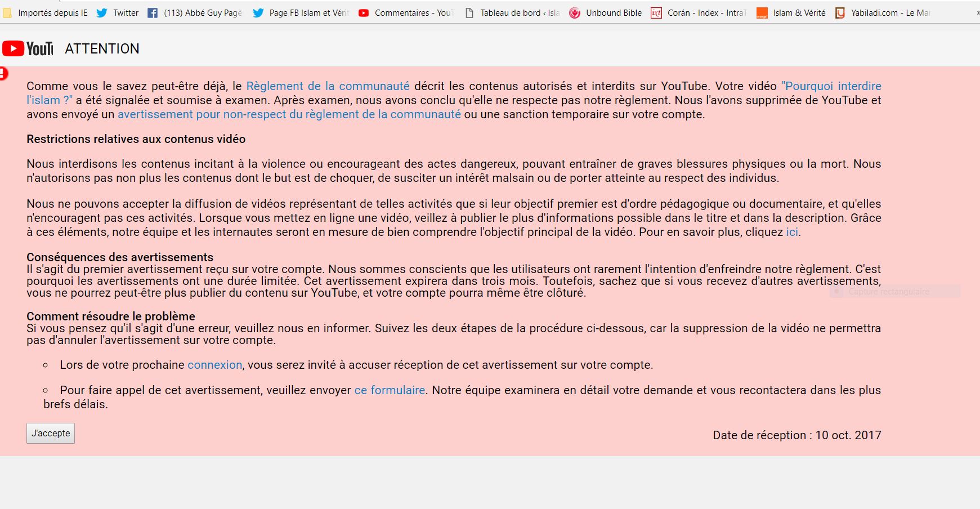Open the Unbound Bible bookmark
This screenshot has height=509, width=980.
[606, 12]
